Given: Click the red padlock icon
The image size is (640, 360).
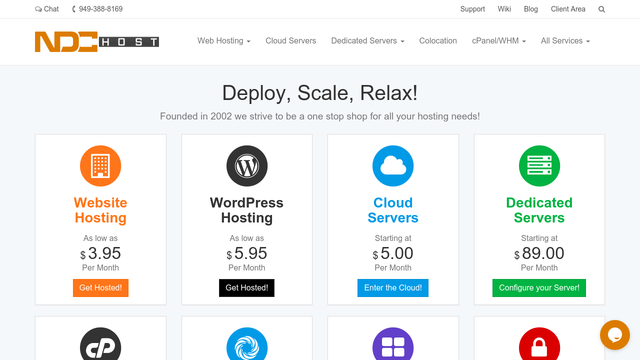Looking at the screenshot, I should point(539,344).
